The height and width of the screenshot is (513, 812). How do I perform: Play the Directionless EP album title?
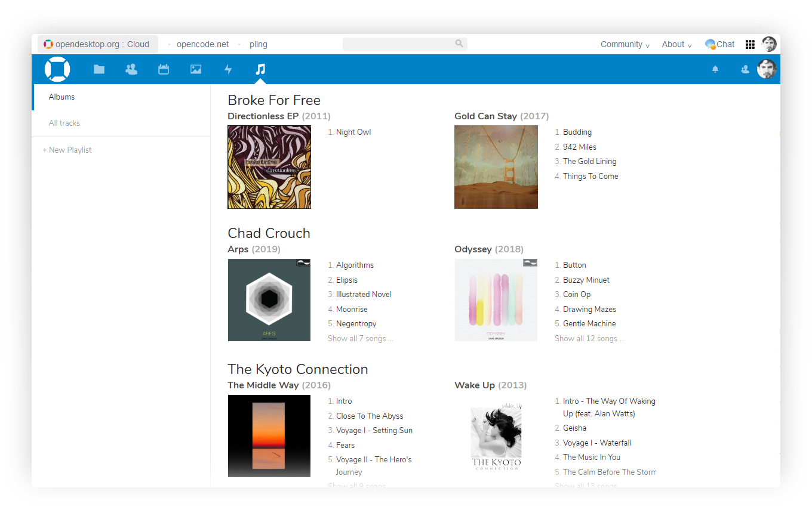(279, 116)
